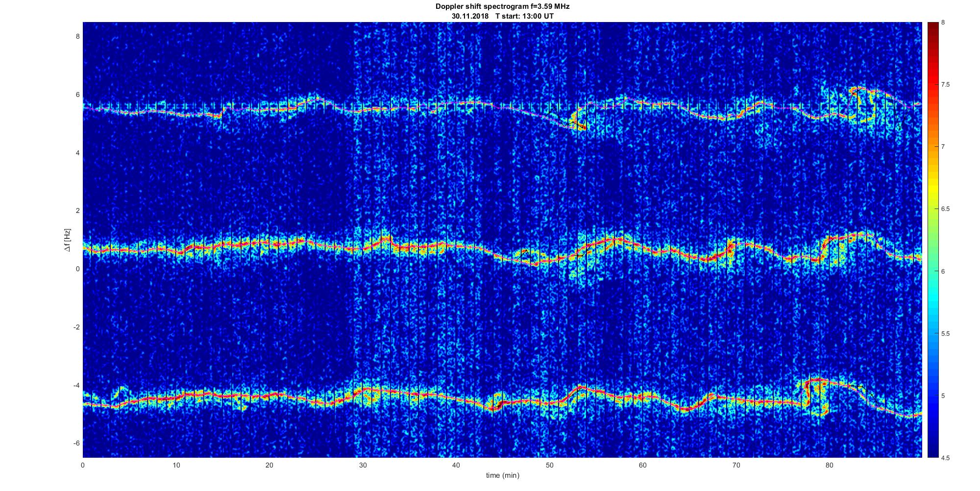The height and width of the screenshot is (491, 980).
Task: Click x-axis tick label '40'
Action: [456, 465]
